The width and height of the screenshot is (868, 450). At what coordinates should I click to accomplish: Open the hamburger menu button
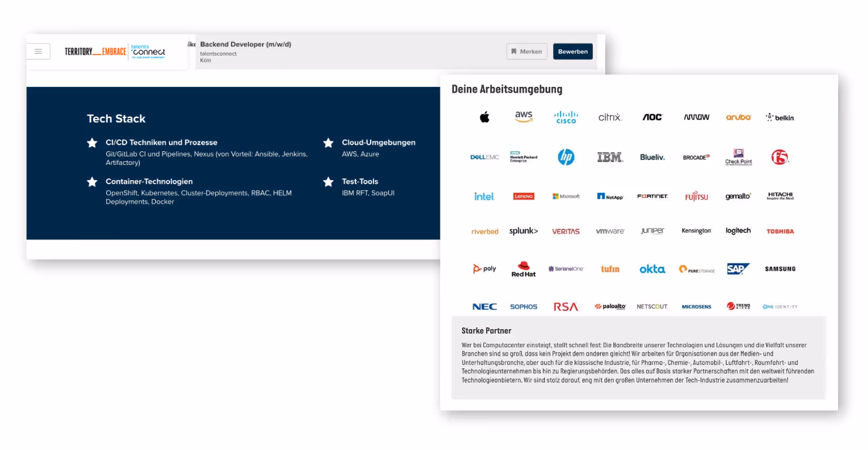tap(38, 52)
